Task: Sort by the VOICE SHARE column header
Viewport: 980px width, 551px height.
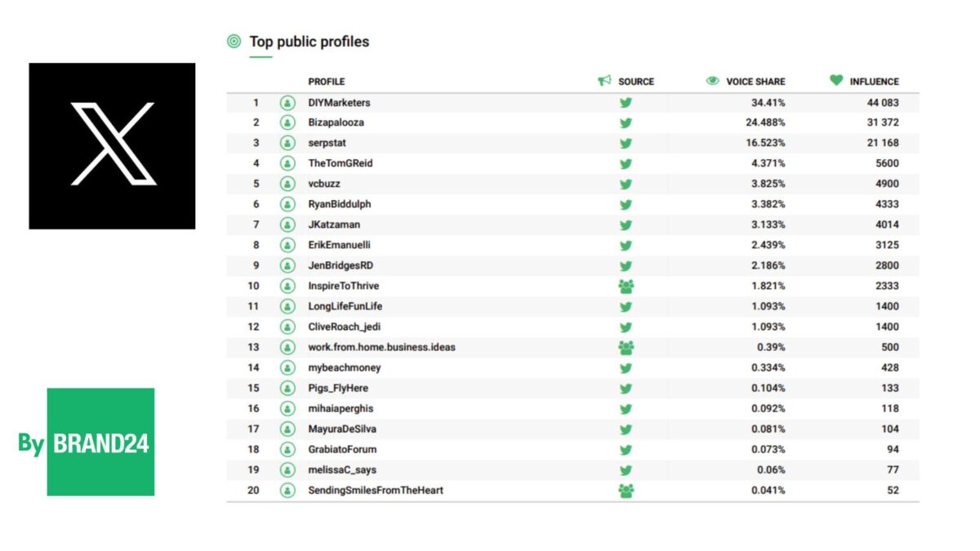Action: coord(755,82)
